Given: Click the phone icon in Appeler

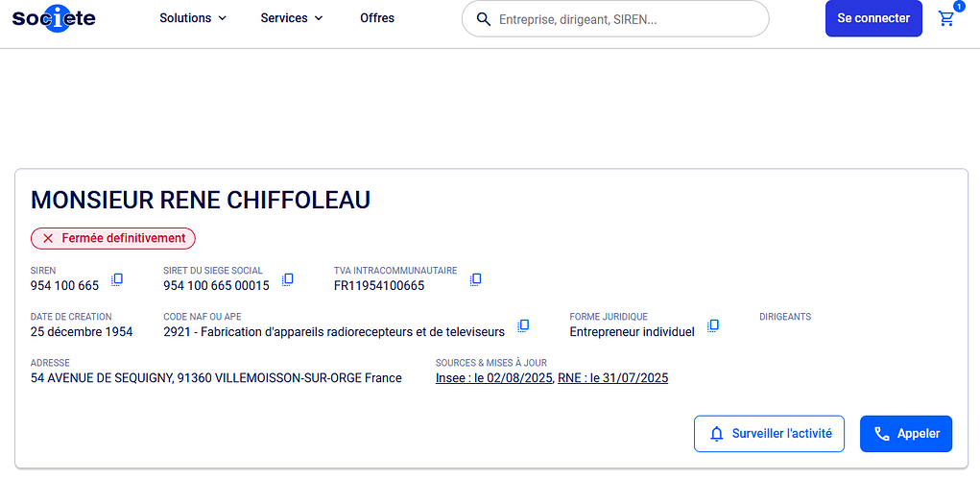Looking at the screenshot, I should click(x=882, y=434).
